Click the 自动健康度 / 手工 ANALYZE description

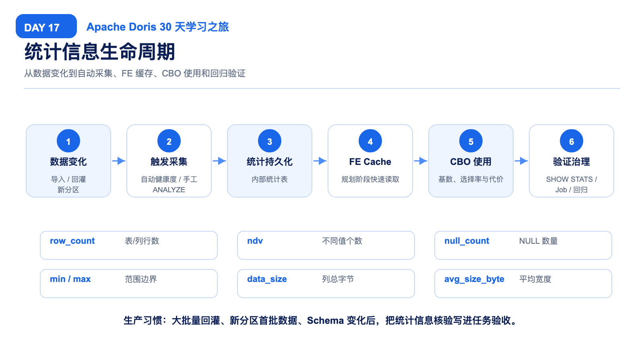(169, 185)
